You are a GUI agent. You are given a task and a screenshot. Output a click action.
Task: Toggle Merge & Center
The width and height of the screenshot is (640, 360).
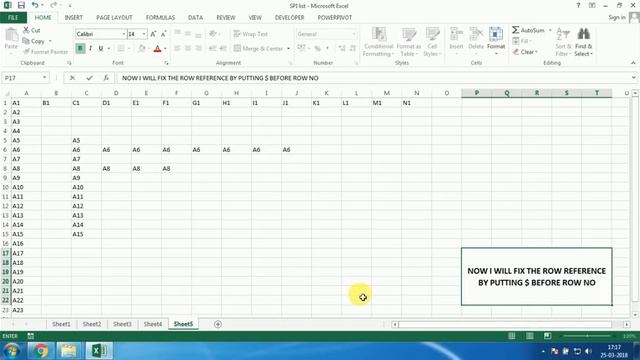click(x=258, y=49)
